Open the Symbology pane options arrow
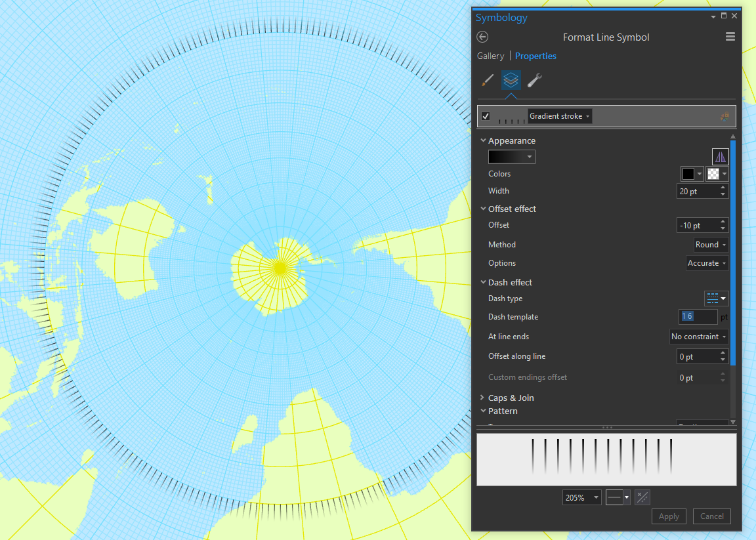This screenshot has width=756, height=540. (x=713, y=17)
